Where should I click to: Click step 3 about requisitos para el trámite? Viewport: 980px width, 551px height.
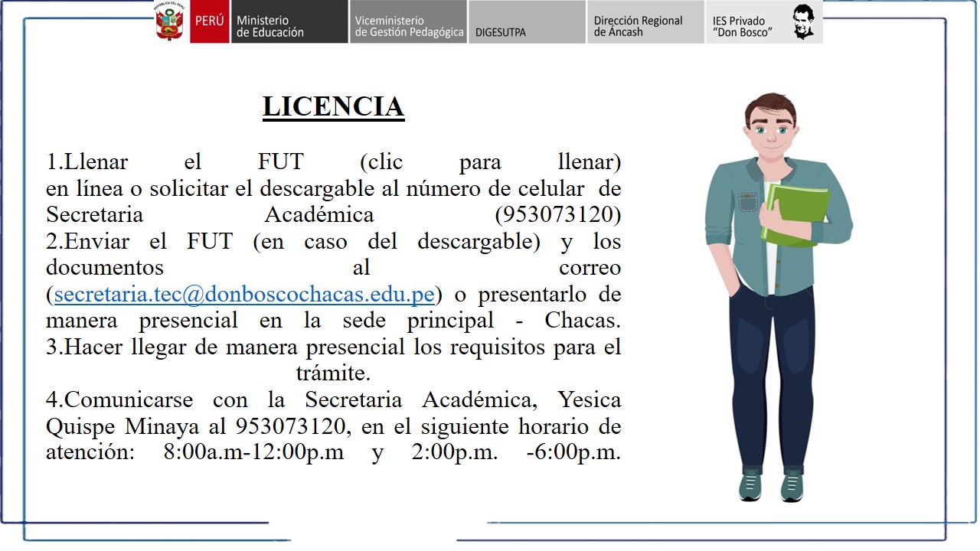(x=333, y=347)
